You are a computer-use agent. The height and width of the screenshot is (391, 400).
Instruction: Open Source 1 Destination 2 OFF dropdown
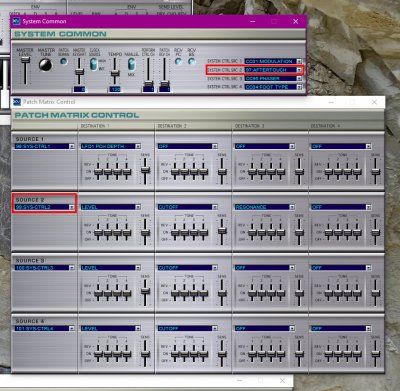pyautogui.click(x=188, y=146)
